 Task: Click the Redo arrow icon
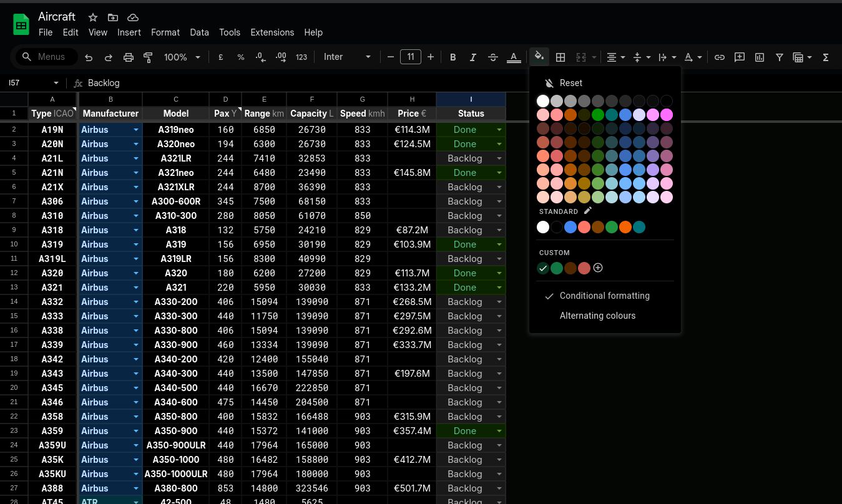(x=109, y=57)
